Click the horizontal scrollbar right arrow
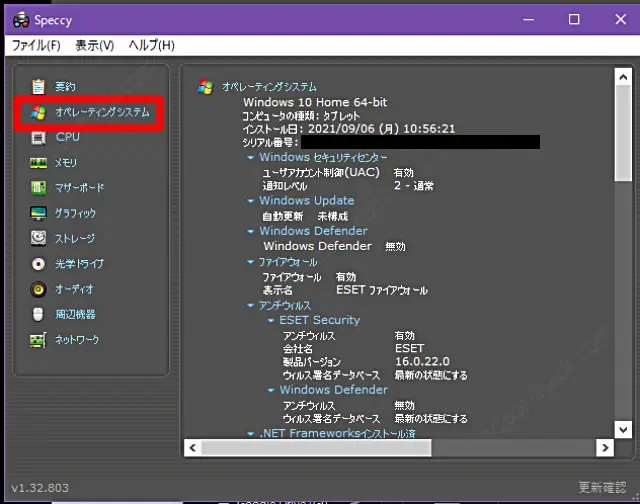640x504 pixels. click(x=605, y=448)
